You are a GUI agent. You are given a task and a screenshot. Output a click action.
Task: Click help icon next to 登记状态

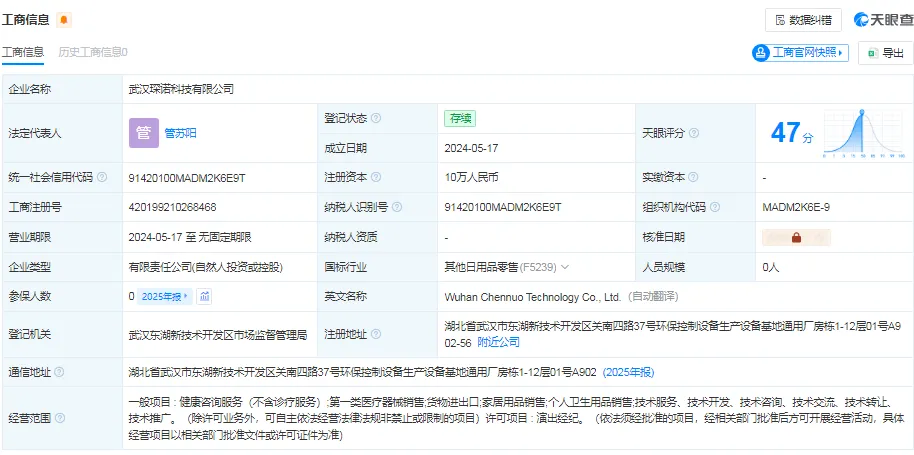[376, 118]
